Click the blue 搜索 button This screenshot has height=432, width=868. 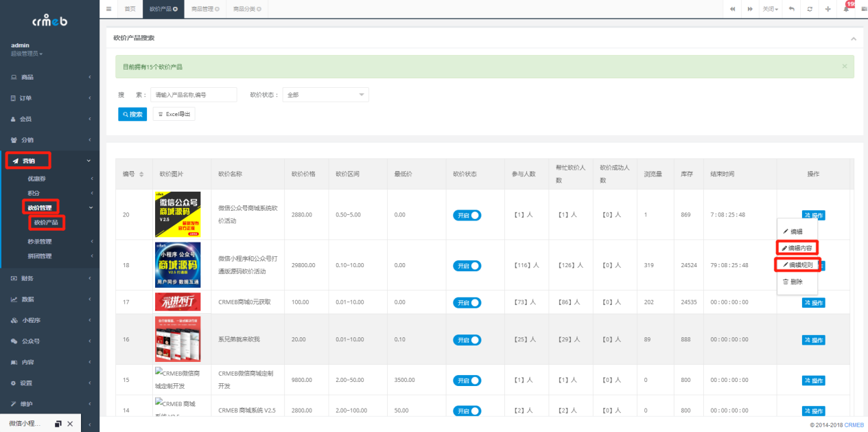pyautogui.click(x=132, y=114)
